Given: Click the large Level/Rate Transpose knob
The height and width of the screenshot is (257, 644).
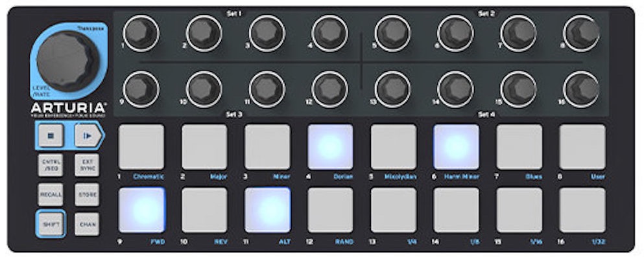Looking at the screenshot, I should pos(67,61).
